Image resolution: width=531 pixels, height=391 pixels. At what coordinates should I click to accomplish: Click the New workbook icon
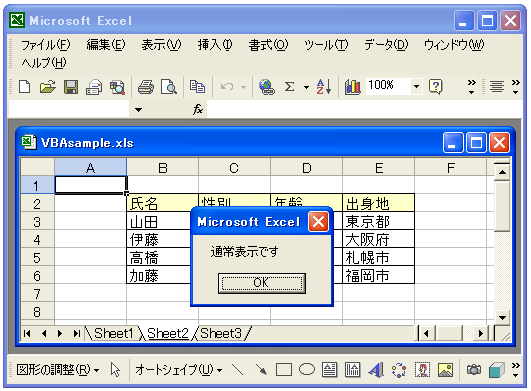click(x=24, y=87)
